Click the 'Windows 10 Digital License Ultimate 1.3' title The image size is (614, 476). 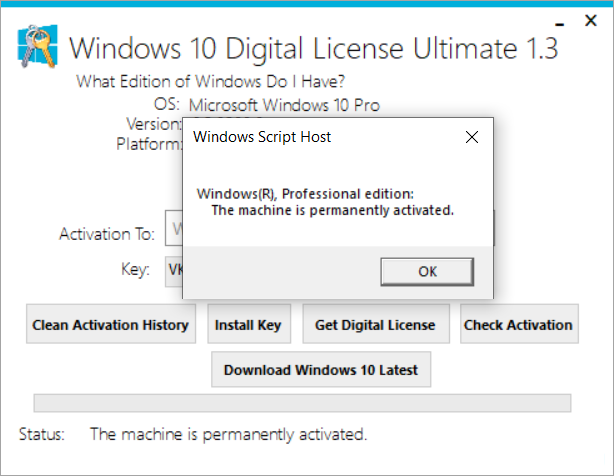tap(314, 49)
